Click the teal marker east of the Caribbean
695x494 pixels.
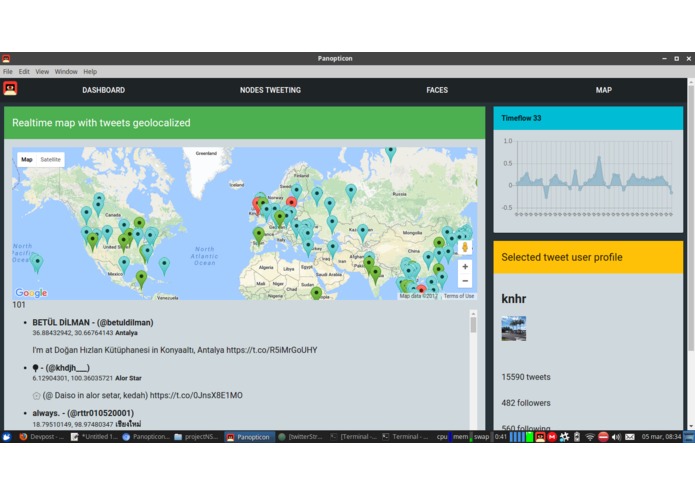tap(164, 265)
